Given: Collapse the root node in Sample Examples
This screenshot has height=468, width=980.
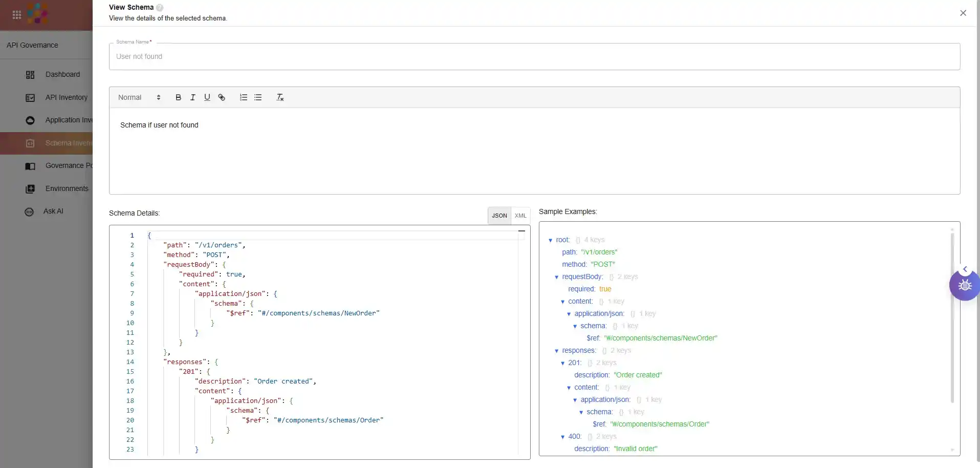Looking at the screenshot, I should [x=551, y=240].
